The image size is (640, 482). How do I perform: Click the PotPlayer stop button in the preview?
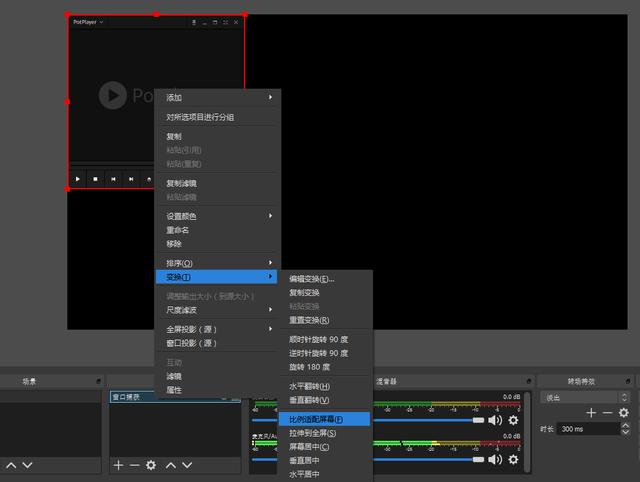pos(96,179)
